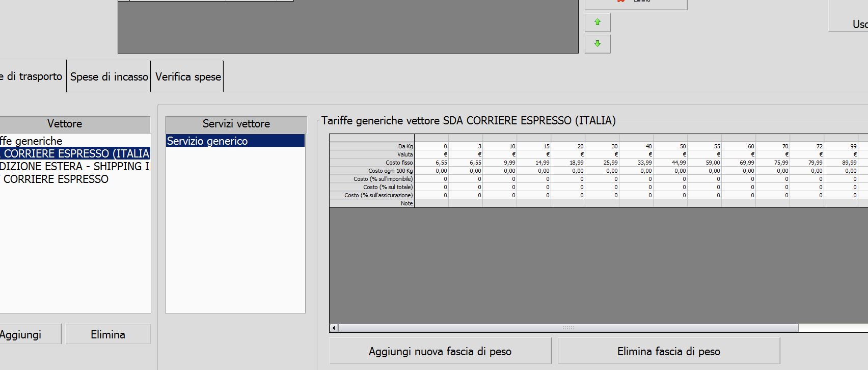
Task: Select the Costo fisso cell showing 79,99
Action: 807,163
